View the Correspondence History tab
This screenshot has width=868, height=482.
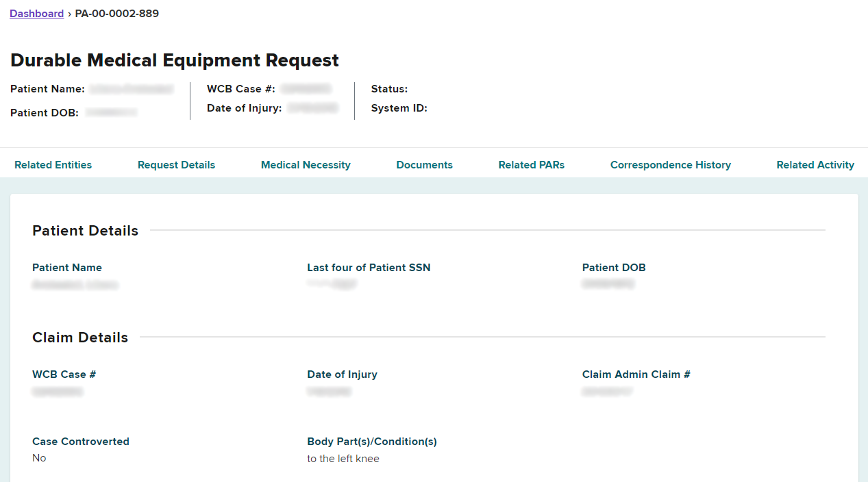[670, 165]
